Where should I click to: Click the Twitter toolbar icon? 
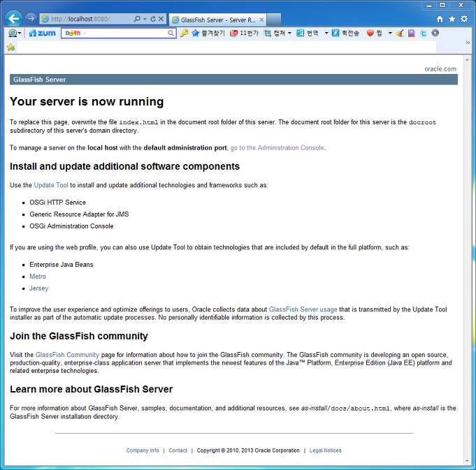pos(424,33)
